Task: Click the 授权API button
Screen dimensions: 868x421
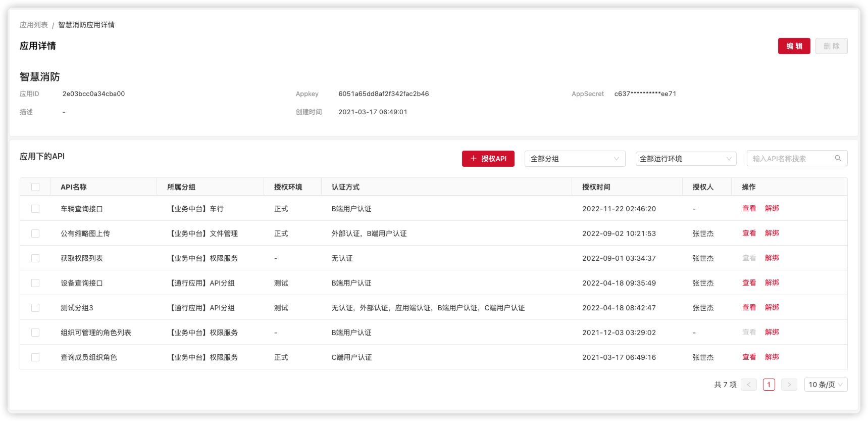Action: pos(488,159)
